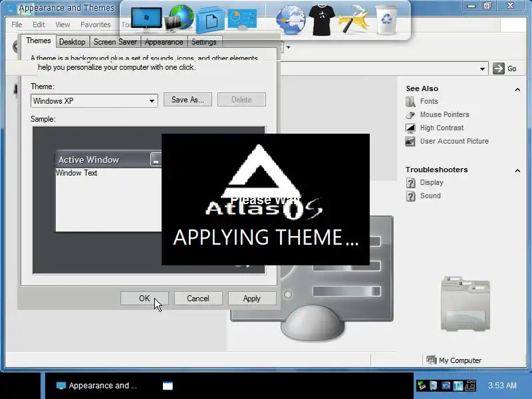Open the View menu
This screenshot has height=399, width=532.
point(63,25)
